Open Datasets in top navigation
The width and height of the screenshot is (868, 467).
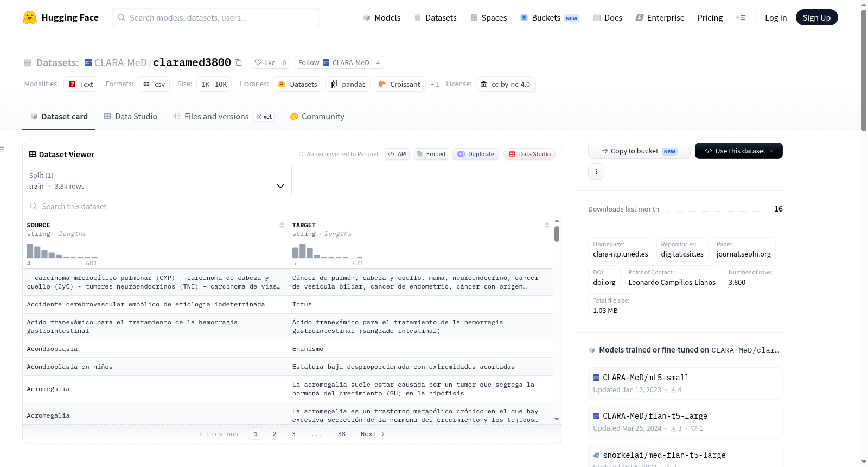[x=436, y=17]
